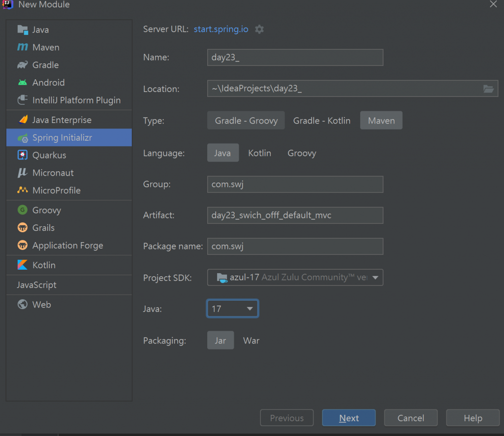Click the Maven 'm' icon
Screen dimensions: 504x436
(x=23, y=47)
